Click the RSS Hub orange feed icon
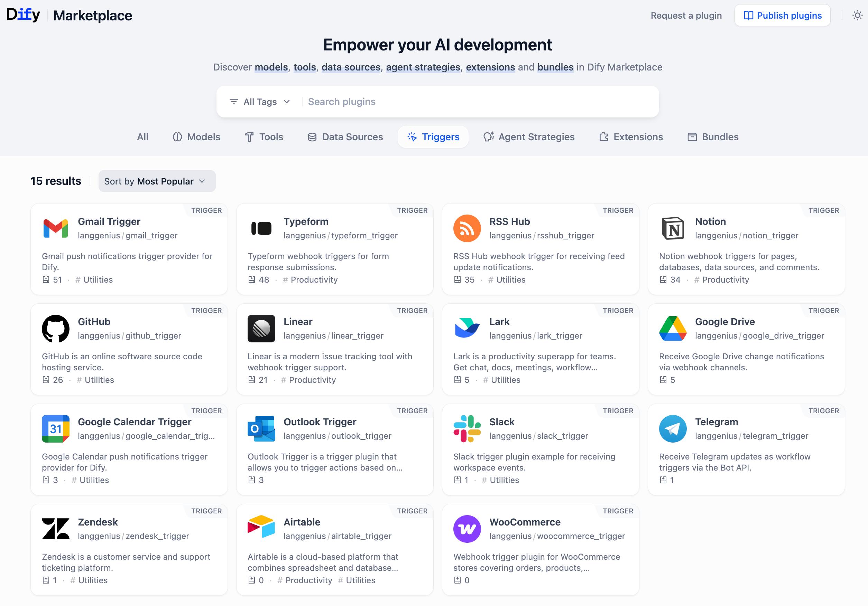This screenshot has height=606, width=868. pos(467,228)
